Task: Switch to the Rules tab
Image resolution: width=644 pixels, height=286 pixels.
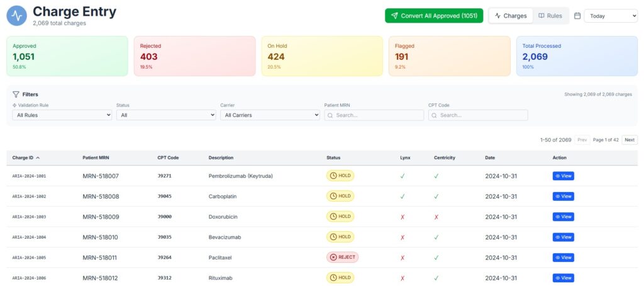Action: [550, 16]
